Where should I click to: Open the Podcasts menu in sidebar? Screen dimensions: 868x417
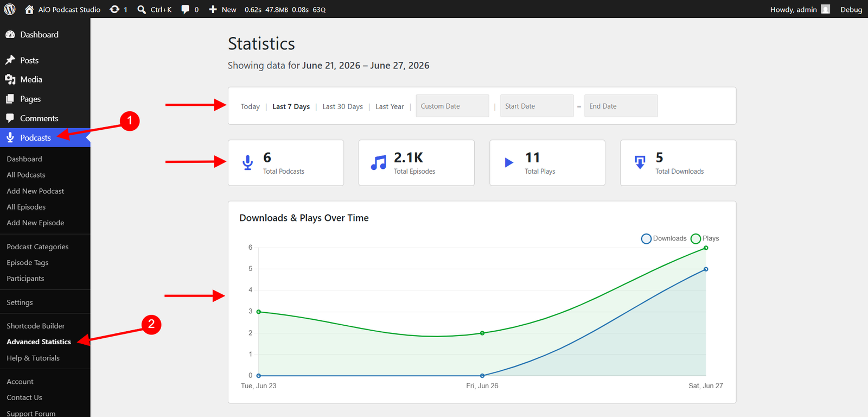[x=45, y=137]
